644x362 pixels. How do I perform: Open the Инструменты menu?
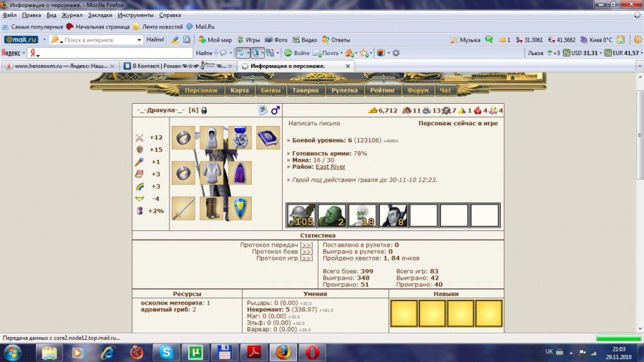point(135,15)
